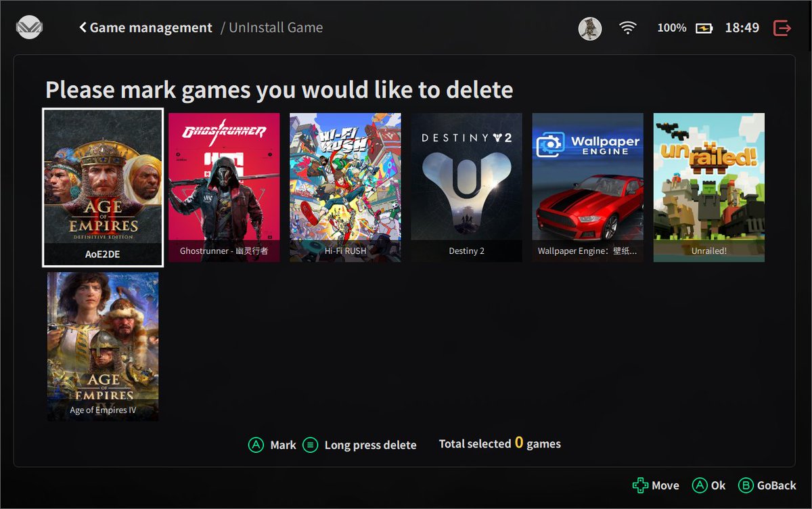This screenshot has height=509, width=812.
Task: Click the battery charging icon
Action: (x=704, y=28)
